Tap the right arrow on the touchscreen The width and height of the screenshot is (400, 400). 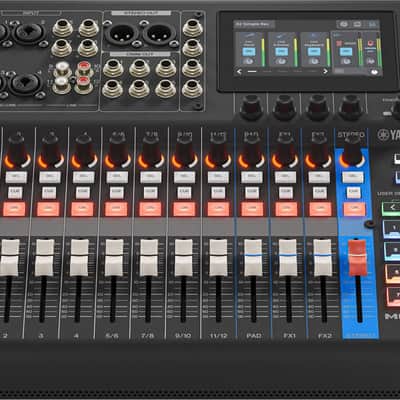click(326, 71)
